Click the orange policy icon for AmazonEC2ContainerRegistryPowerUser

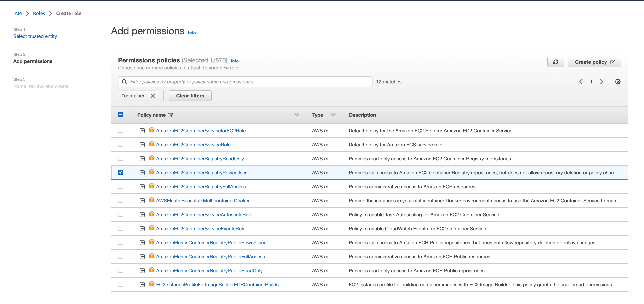(151, 172)
